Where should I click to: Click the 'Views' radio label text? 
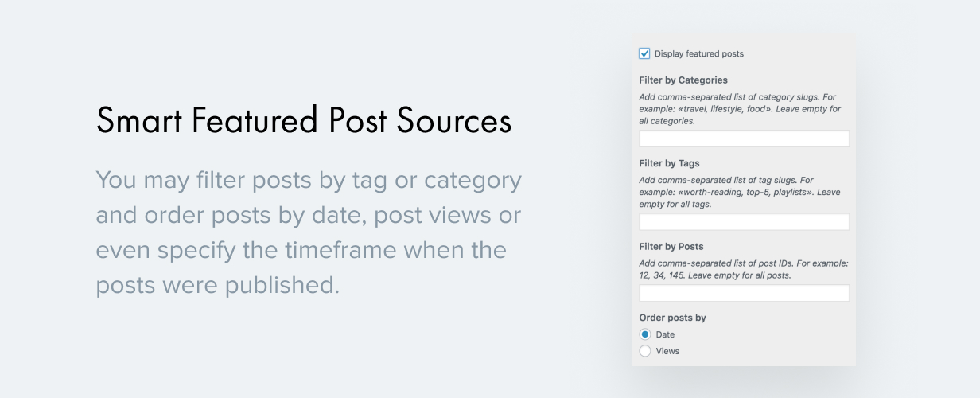(x=667, y=351)
